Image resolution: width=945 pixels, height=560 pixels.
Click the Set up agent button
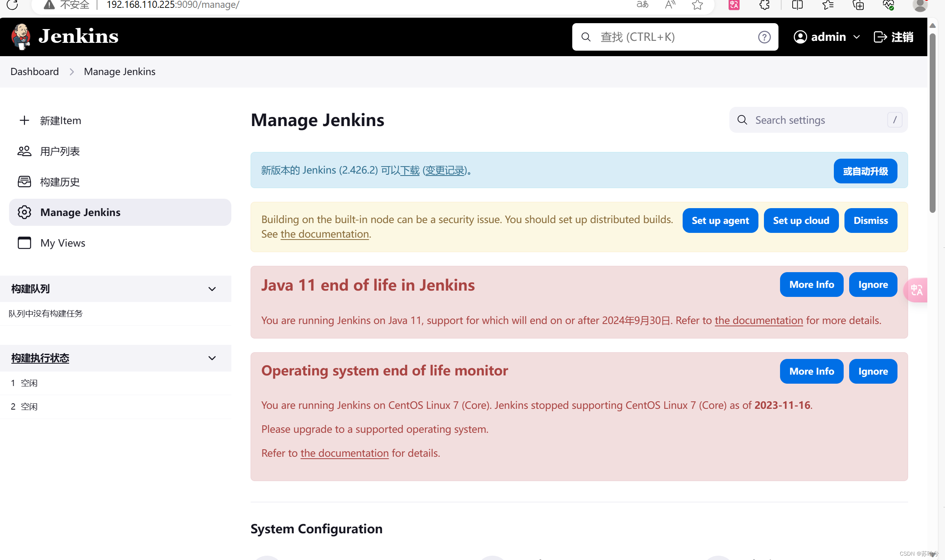point(720,221)
